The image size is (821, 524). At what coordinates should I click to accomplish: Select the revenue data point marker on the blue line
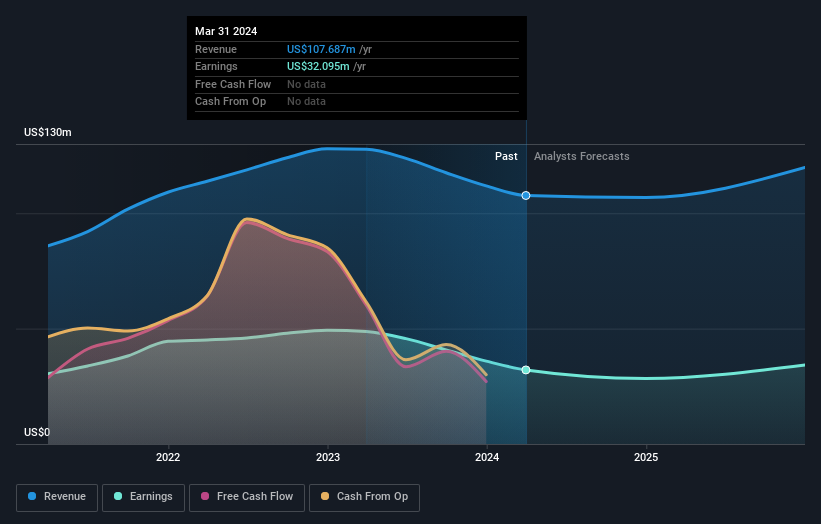point(526,195)
